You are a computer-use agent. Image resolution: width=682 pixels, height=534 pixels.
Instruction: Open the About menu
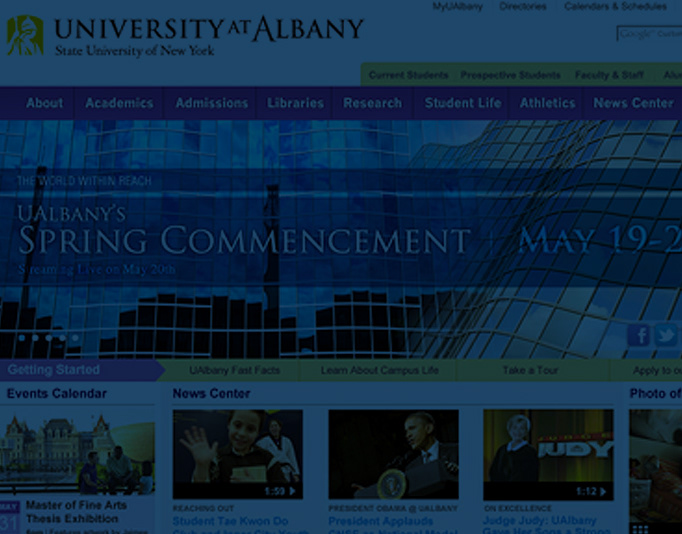44,103
